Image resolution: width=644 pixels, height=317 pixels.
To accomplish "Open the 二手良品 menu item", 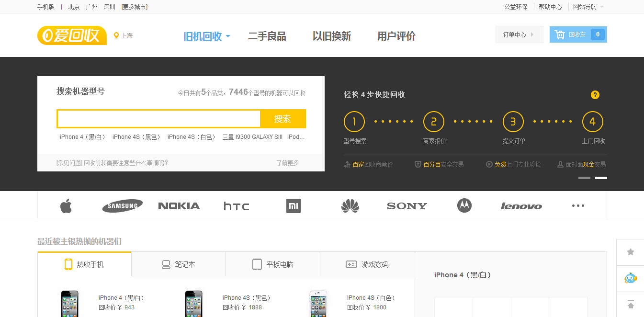I will 267,36.
